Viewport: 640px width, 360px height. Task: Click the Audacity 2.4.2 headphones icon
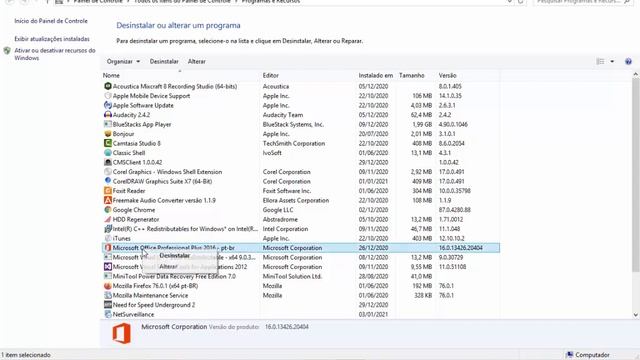click(x=108, y=115)
